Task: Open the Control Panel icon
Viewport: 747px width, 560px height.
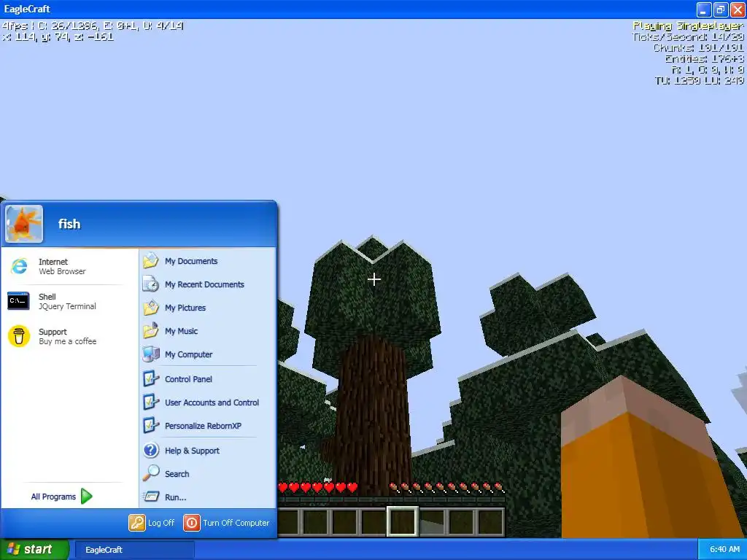Action: click(x=151, y=379)
